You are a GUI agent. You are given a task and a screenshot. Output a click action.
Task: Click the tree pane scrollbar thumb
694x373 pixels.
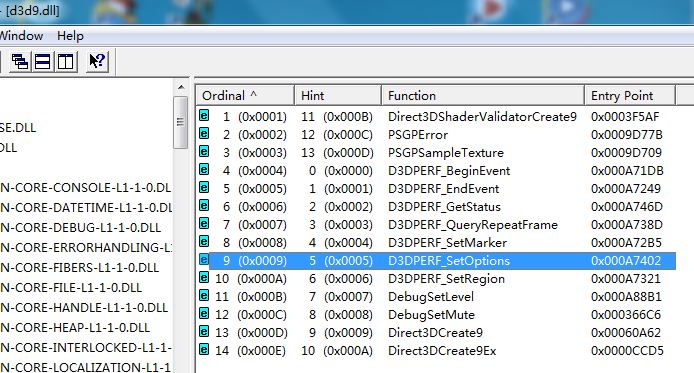(x=181, y=122)
